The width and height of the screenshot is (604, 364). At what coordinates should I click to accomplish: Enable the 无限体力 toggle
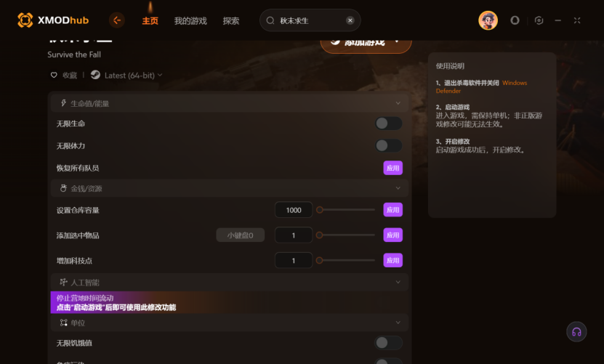click(x=388, y=145)
